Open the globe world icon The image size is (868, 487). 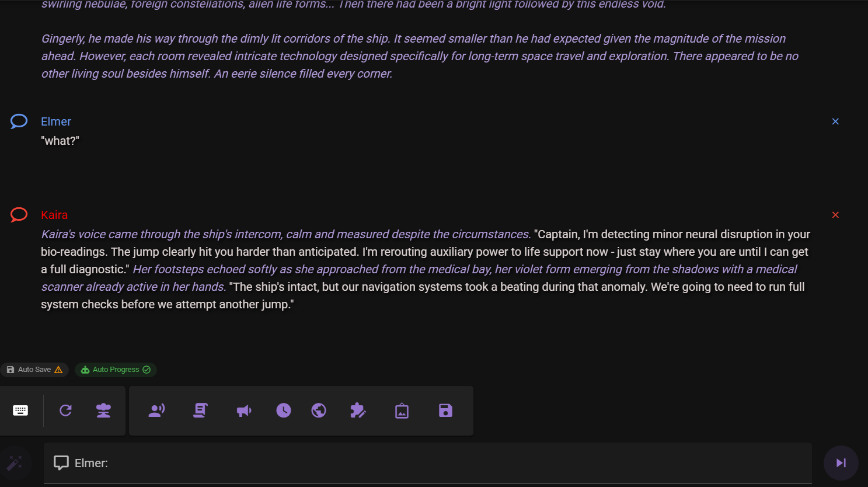(x=319, y=411)
